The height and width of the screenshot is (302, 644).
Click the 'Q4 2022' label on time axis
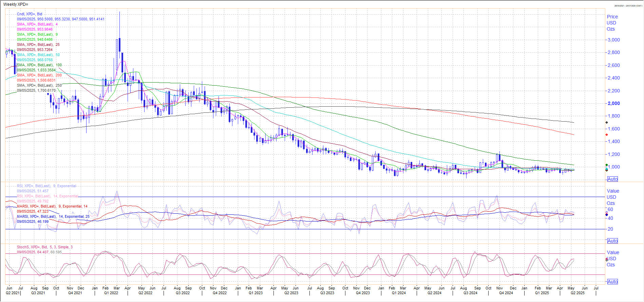click(x=220, y=293)
